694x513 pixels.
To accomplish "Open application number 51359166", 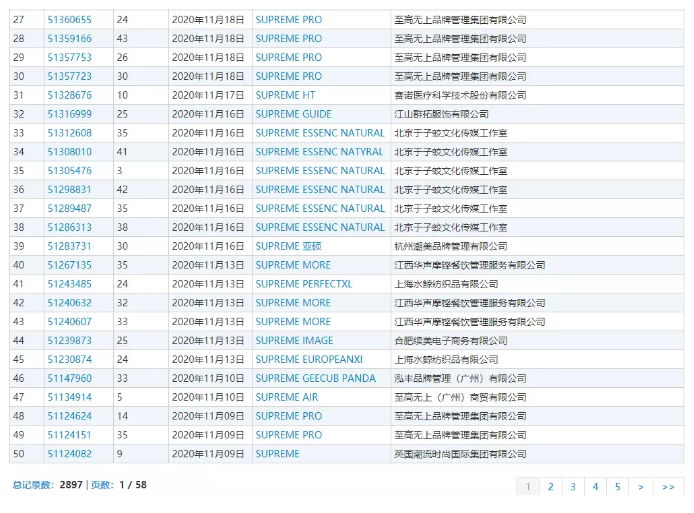I will point(69,39).
